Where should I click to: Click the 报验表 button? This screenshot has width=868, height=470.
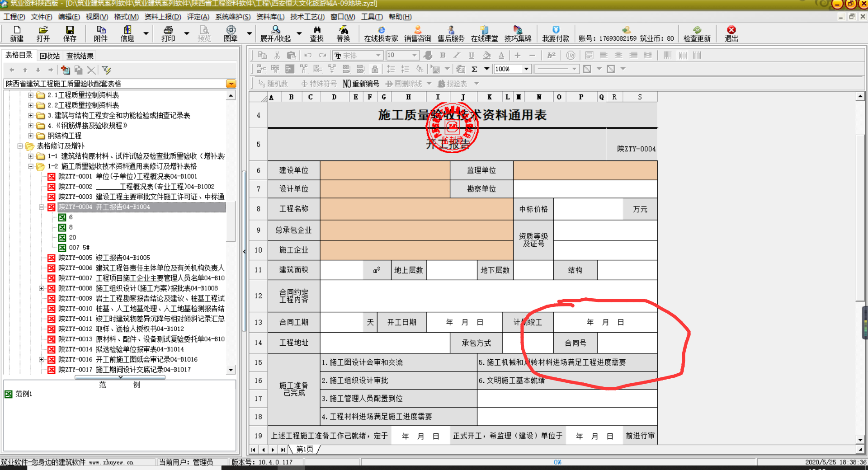point(453,84)
